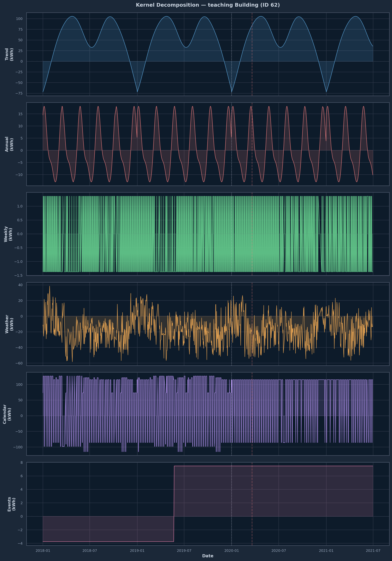Click the Weather (kWh) axis label
Image resolution: width=392 pixels, height=561 pixels.
(x=9, y=324)
